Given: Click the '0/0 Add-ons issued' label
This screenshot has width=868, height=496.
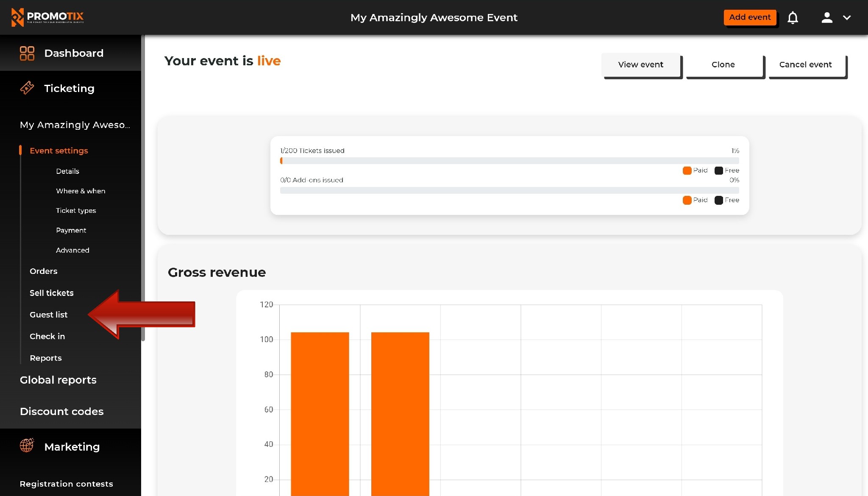Looking at the screenshot, I should [x=312, y=180].
